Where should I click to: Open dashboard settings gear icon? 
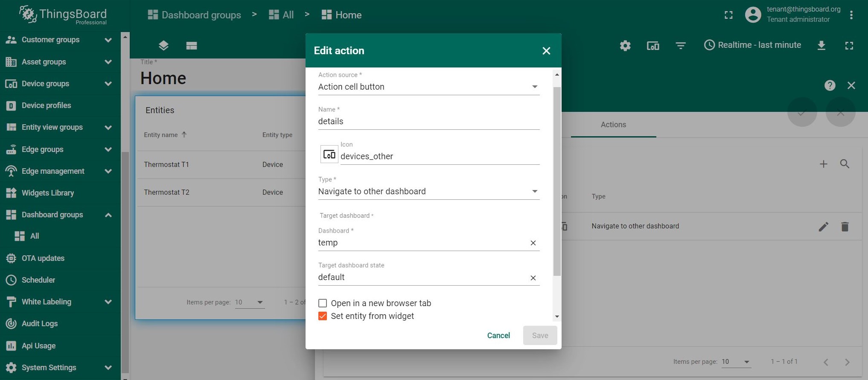pos(625,45)
